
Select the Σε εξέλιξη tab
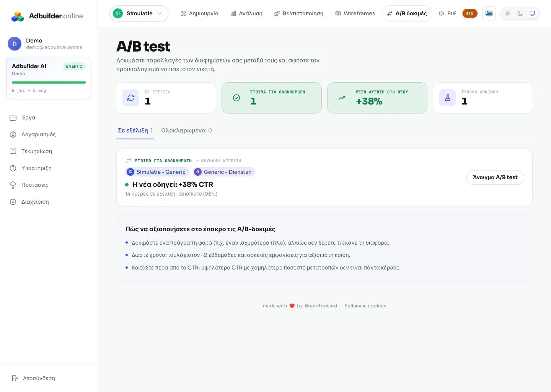pyautogui.click(x=135, y=131)
